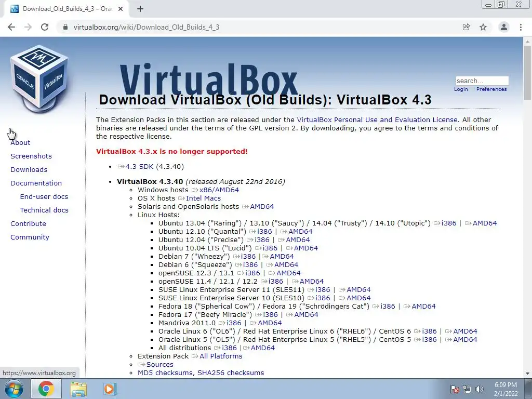
Task: Open the Sources link
Action: tap(160, 364)
